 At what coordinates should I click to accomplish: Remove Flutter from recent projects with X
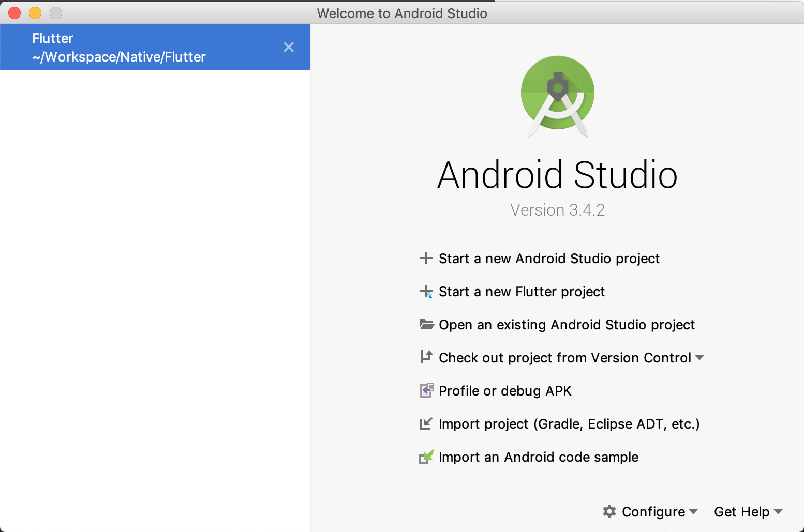tap(289, 47)
